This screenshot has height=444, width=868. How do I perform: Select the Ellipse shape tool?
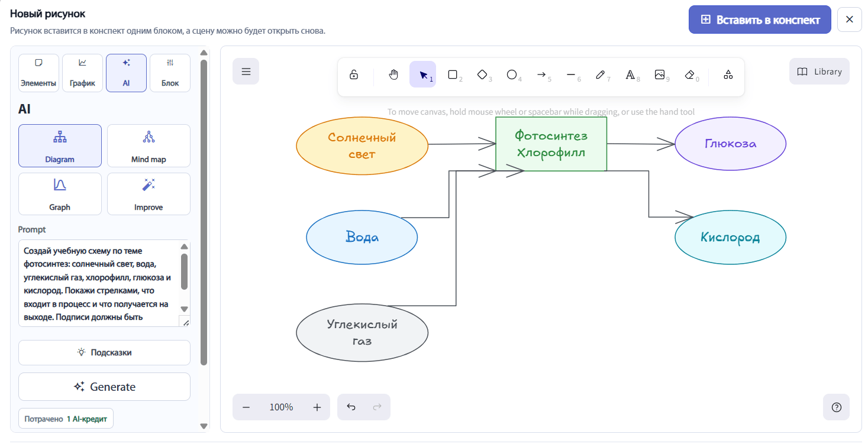[512, 74]
